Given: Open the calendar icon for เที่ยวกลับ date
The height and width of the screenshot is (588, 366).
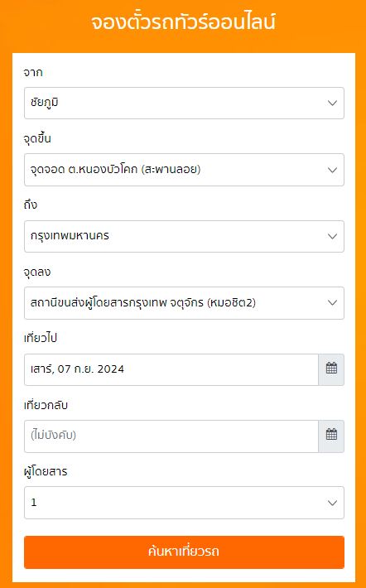Looking at the screenshot, I should 331,436.
